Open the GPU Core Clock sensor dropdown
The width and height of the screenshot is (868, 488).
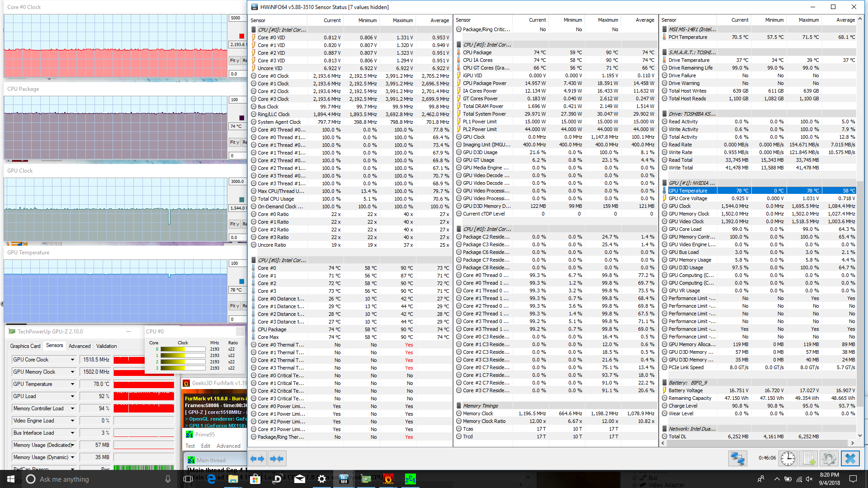(x=72, y=360)
